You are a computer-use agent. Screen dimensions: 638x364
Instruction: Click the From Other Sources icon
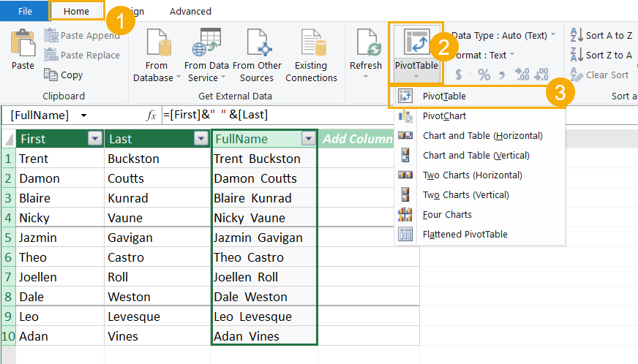click(257, 42)
